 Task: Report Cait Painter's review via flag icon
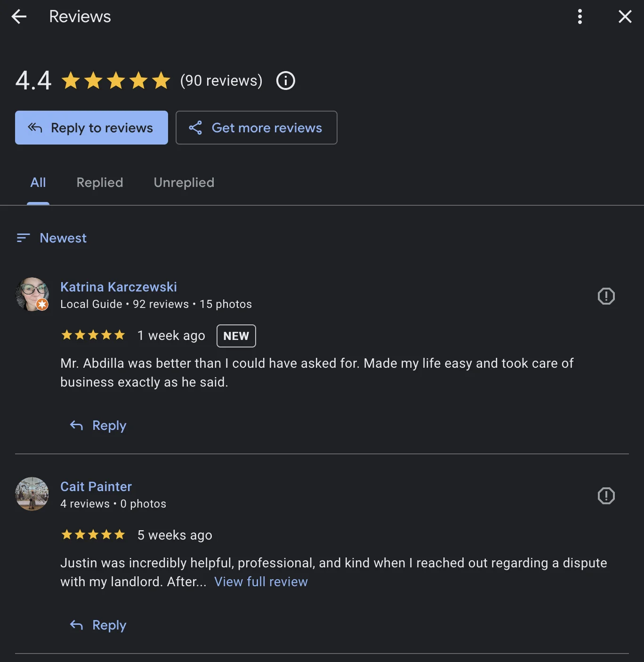(606, 496)
